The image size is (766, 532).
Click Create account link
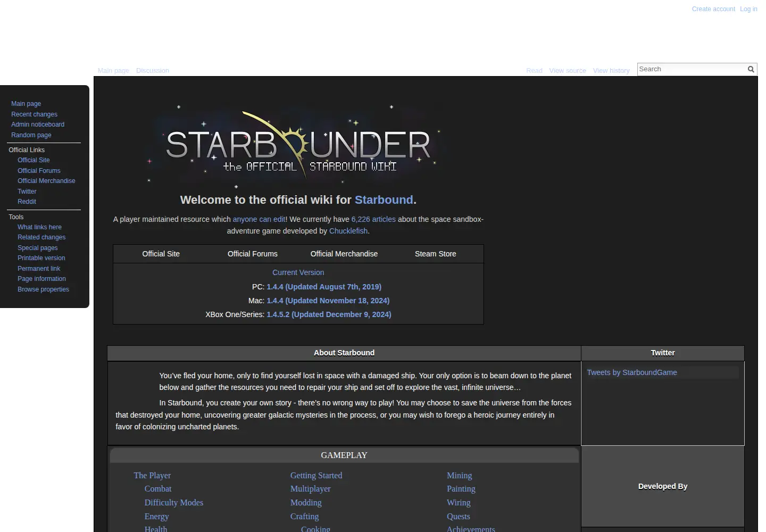[x=713, y=9]
